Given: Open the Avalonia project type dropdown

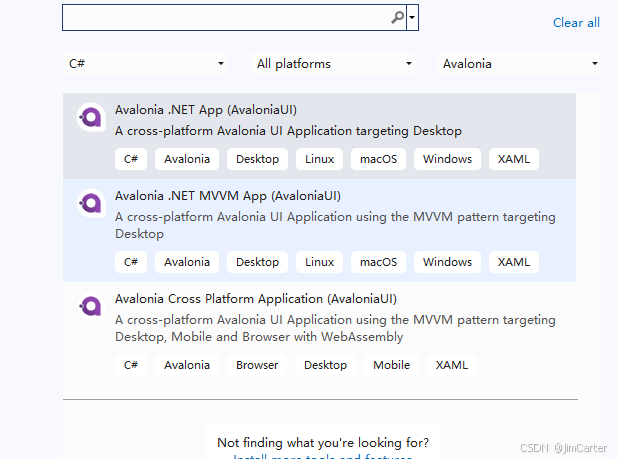Looking at the screenshot, I should (519, 63).
